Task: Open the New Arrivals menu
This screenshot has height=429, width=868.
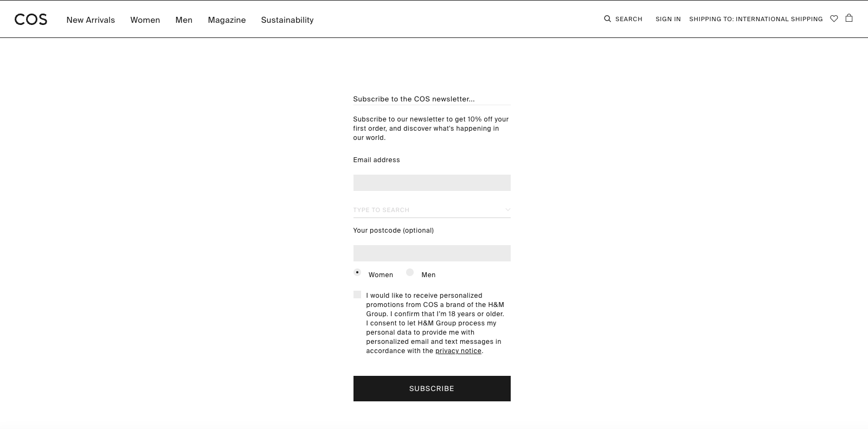Action: [x=91, y=20]
